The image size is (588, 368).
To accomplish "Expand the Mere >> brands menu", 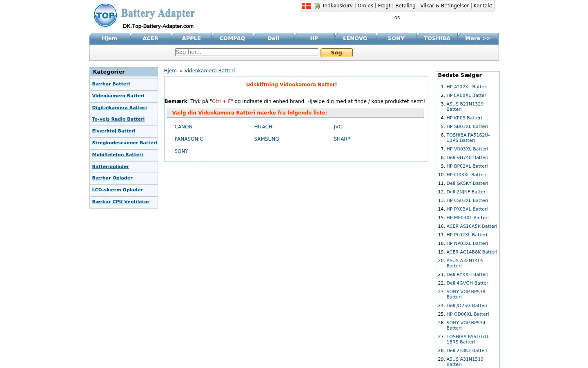I will click(x=478, y=38).
